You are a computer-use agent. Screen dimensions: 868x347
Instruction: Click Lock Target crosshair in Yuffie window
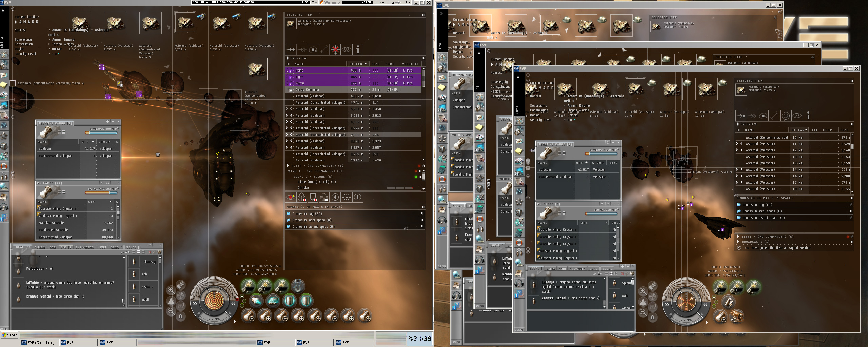[786, 116]
